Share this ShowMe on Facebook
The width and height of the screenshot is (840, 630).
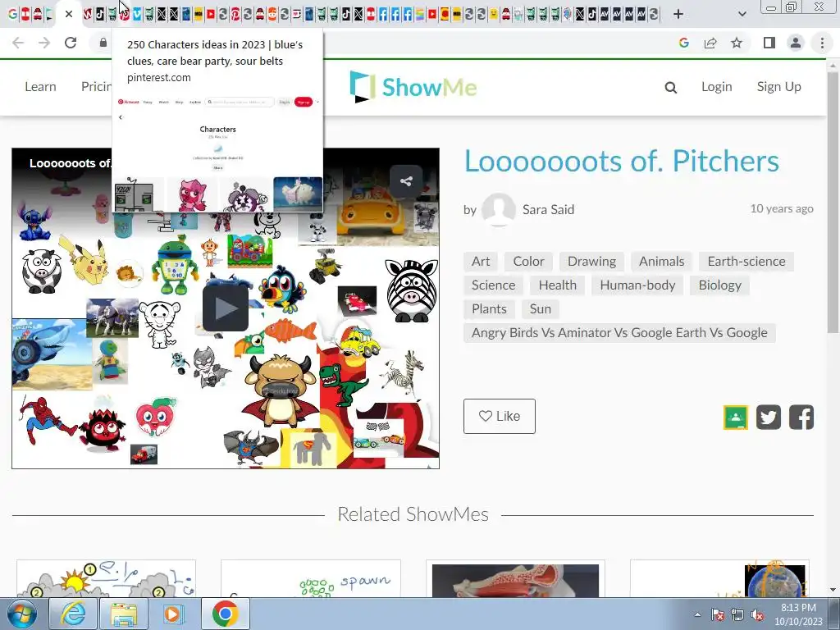pyautogui.click(x=801, y=418)
